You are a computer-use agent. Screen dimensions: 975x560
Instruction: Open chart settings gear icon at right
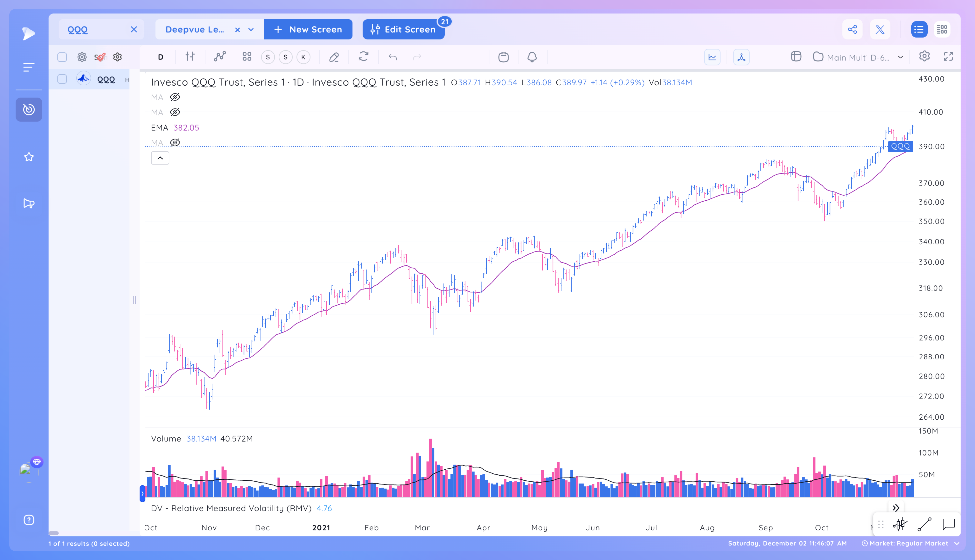925,56
